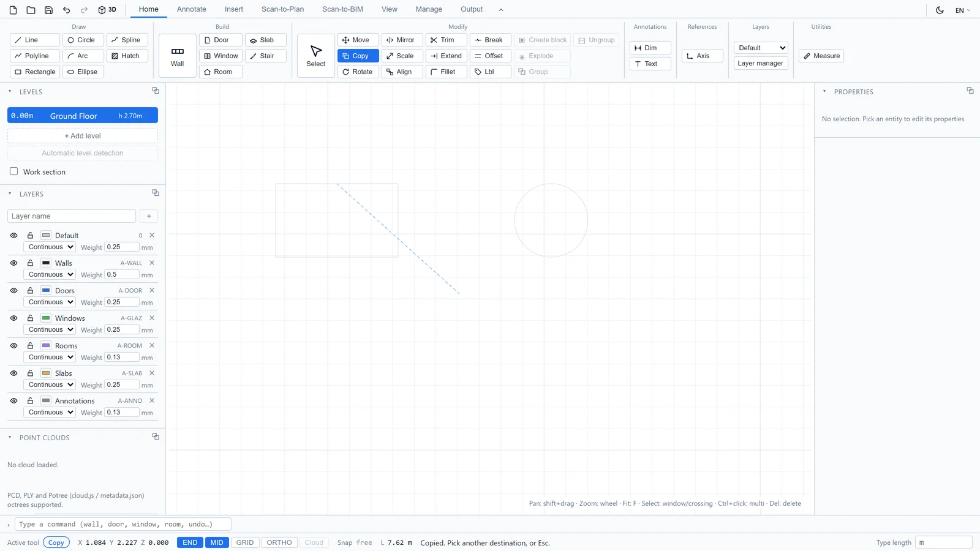Click the Windows layer green color swatch
980x551 pixels.
click(46, 318)
